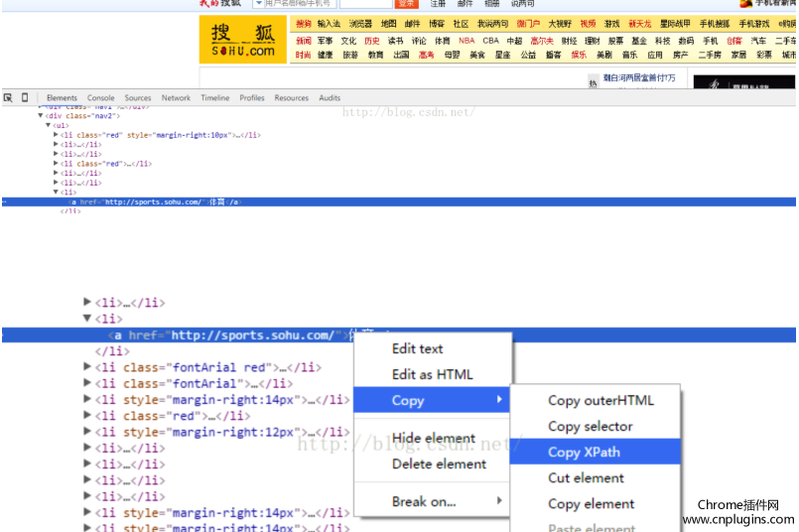Open the 潮白河两居室首付1万 headline
The height and width of the screenshot is (532, 799).
(639, 78)
